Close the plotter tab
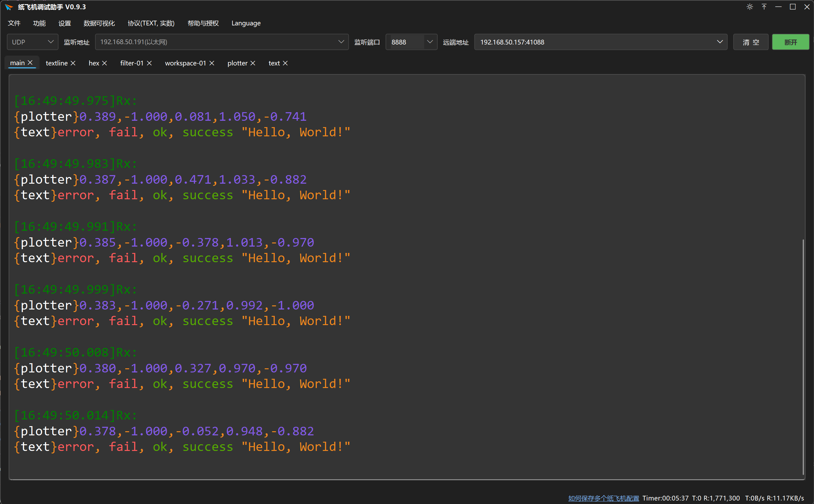 click(x=253, y=63)
